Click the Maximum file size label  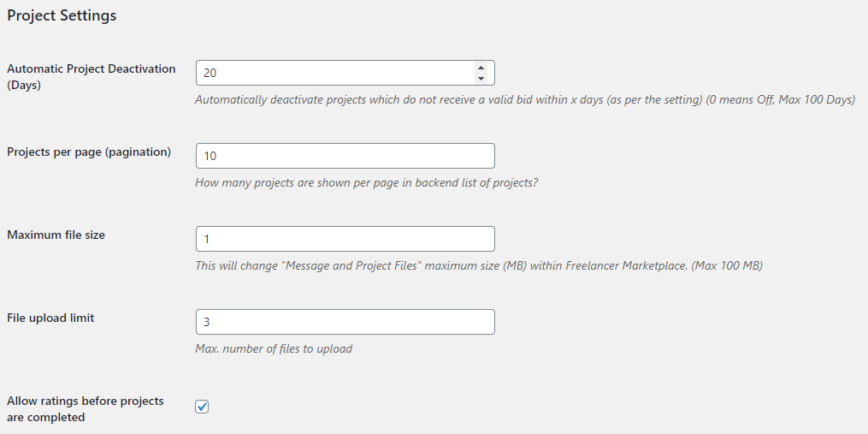click(56, 235)
